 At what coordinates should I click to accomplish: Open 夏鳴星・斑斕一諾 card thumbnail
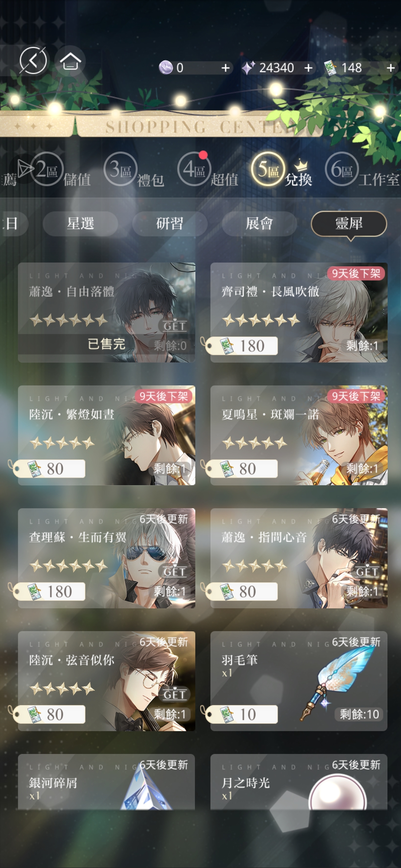click(x=299, y=435)
